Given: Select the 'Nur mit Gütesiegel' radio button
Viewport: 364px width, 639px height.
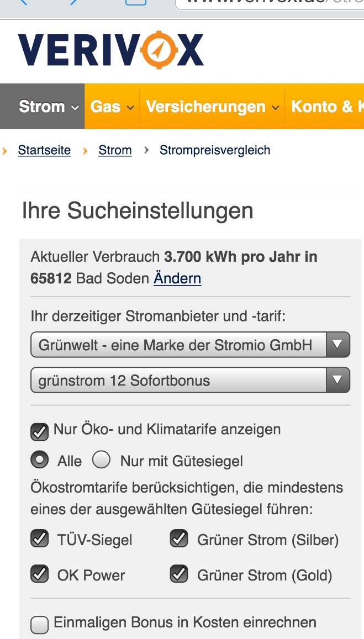Looking at the screenshot, I should tap(102, 460).
